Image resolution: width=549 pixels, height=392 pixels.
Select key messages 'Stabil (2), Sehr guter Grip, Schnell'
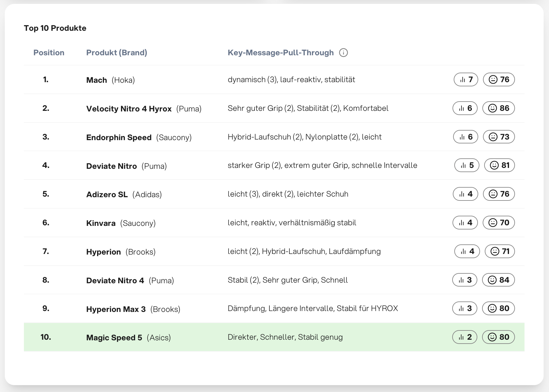(288, 280)
